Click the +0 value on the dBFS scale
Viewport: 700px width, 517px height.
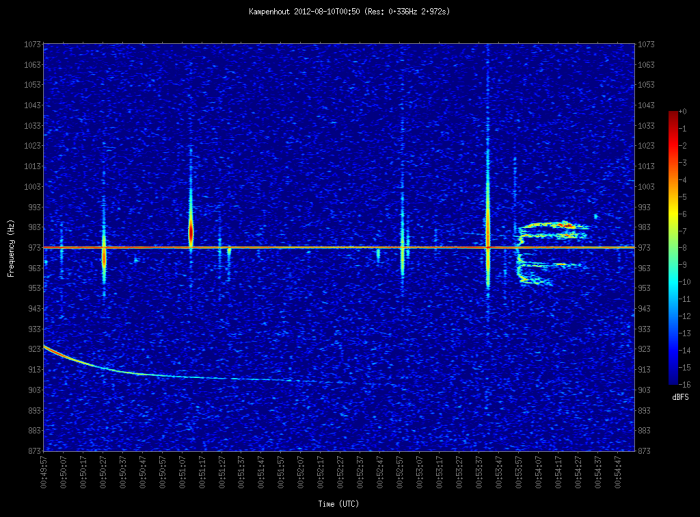click(x=683, y=112)
